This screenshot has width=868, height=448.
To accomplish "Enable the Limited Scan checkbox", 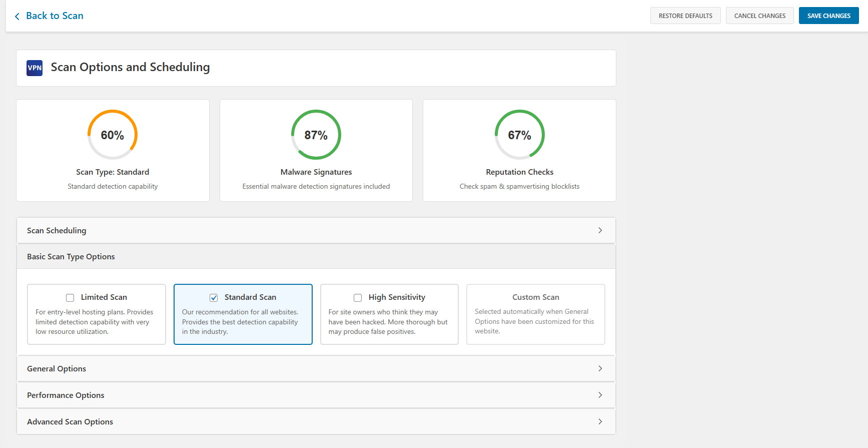I will click(70, 298).
